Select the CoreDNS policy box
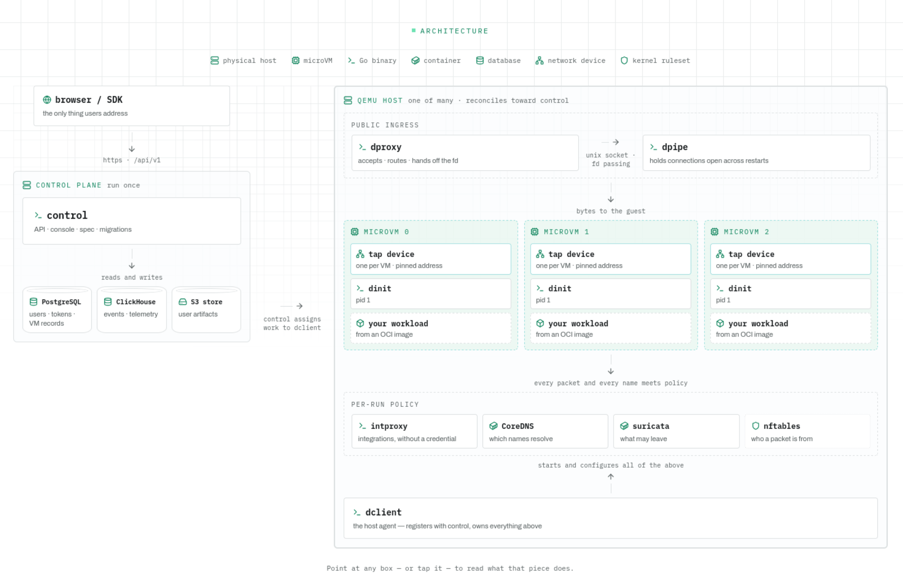Viewport: 903px width, 588px height. [545, 431]
